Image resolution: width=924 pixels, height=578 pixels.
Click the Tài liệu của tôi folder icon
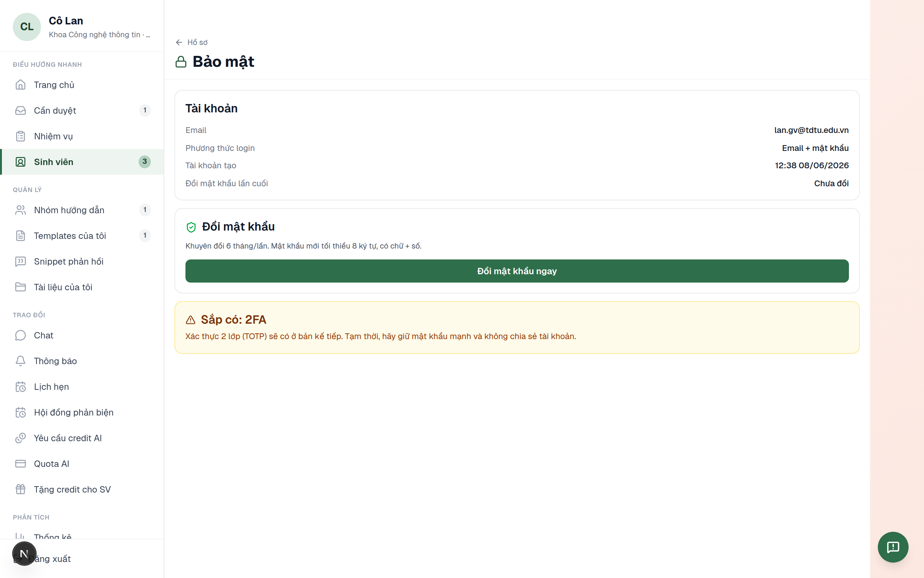coord(21,287)
